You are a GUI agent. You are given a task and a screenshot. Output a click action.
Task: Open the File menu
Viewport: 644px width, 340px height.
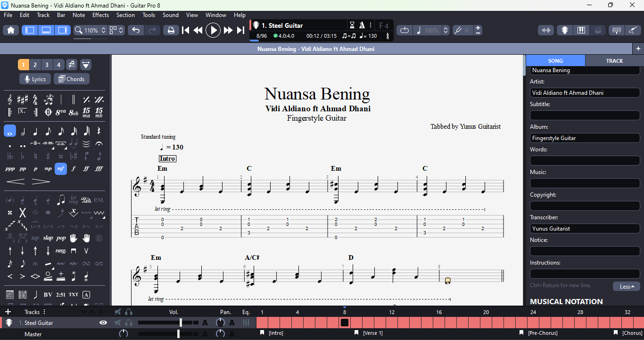8,15
